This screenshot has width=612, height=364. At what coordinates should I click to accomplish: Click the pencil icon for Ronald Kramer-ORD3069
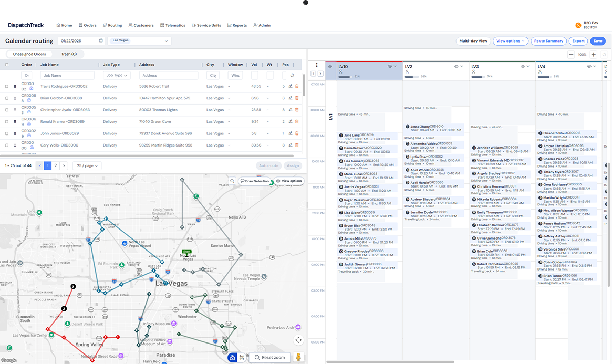(x=291, y=121)
